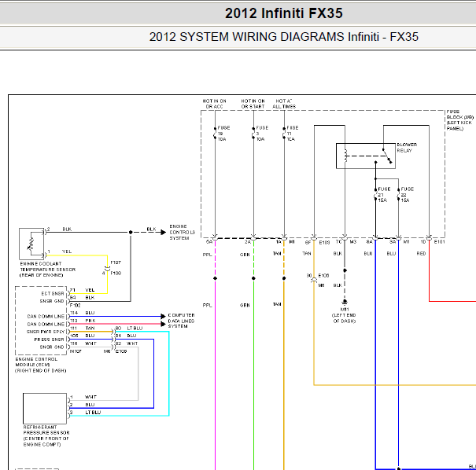Click the "HOT IN ON OR ACC" label
Image resolution: width=476 pixels, height=470 pixels.
click(214, 104)
